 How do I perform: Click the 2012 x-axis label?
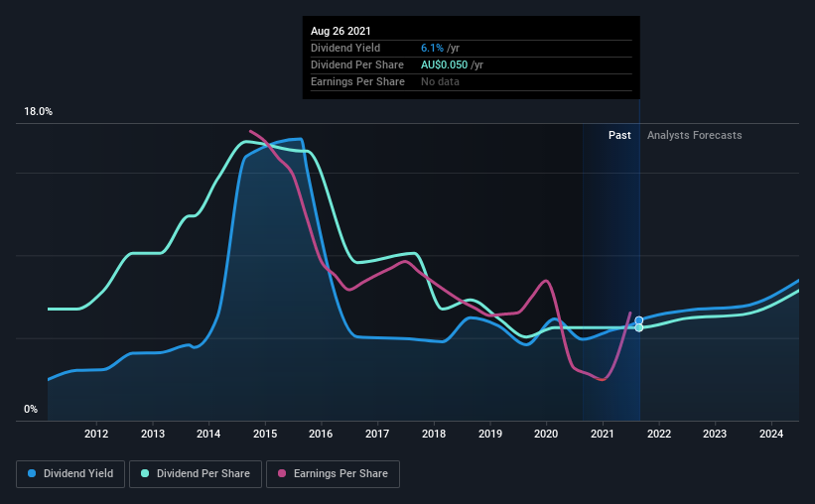point(96,434)
